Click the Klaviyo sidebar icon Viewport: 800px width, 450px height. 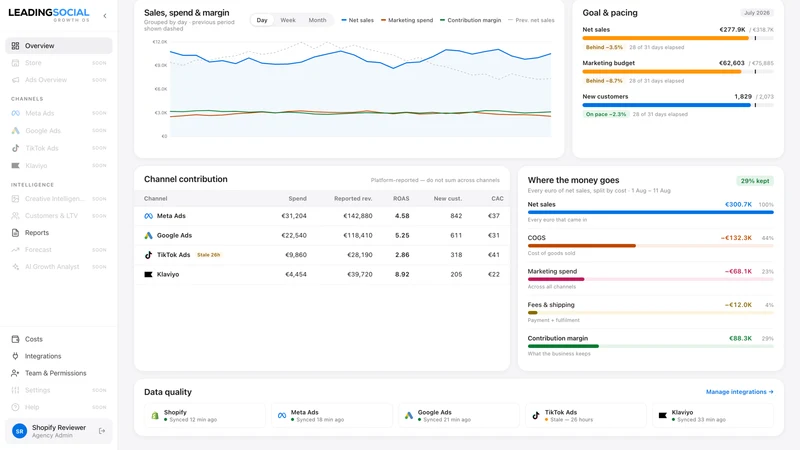tap(15, 165)
